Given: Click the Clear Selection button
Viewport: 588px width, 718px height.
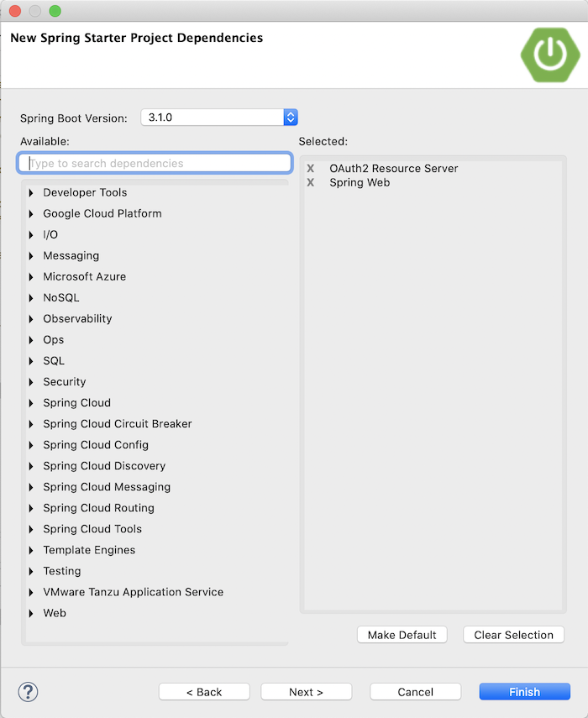Looking at the screenshot, I should coord(513,635).
